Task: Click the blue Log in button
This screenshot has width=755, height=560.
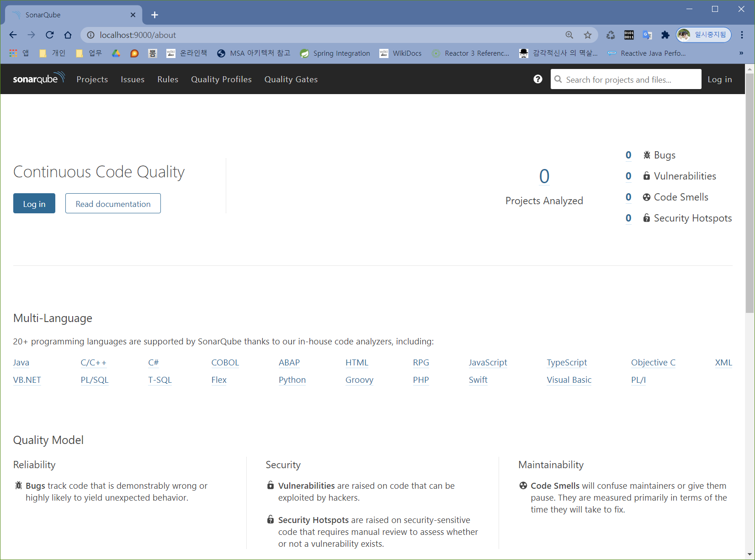Action: (x=34, y=203)
